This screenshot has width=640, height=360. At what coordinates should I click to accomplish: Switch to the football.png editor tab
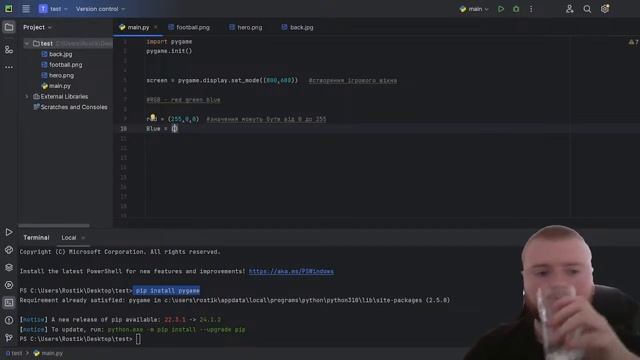(x=189, y=27)
